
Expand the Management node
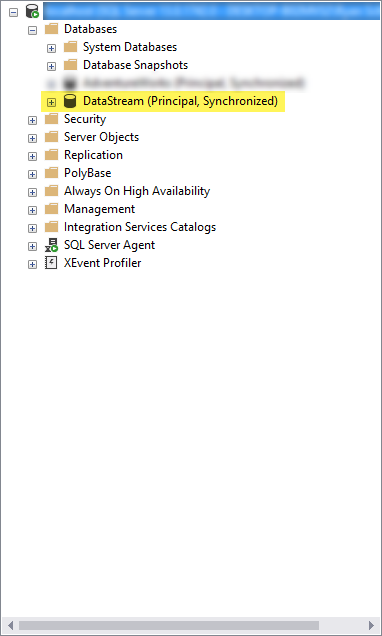click(x=32, y=210)
